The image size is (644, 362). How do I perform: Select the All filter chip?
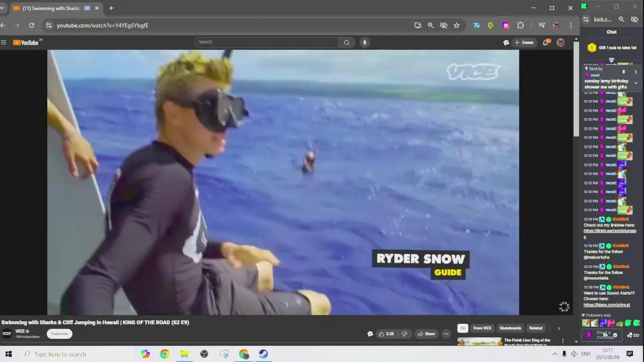(x=462, y=328)
